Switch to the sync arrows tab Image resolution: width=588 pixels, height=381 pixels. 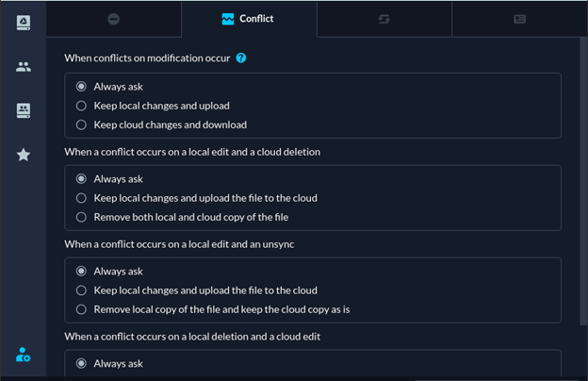384,19
